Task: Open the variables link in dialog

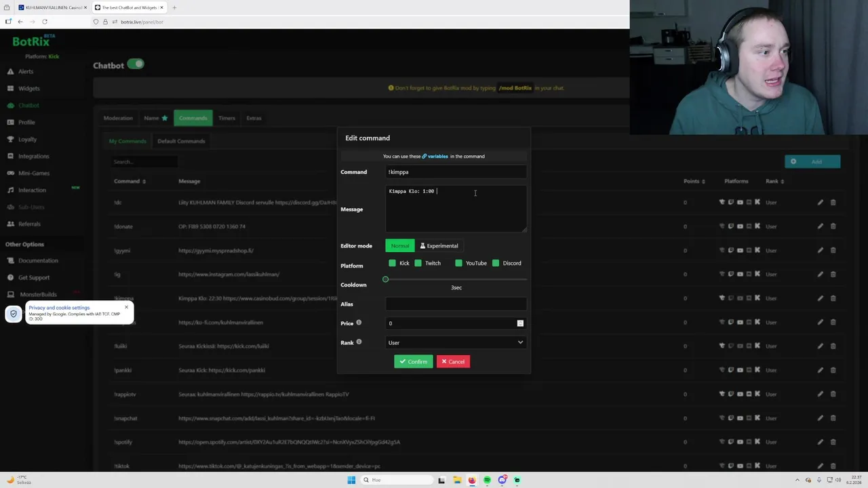Action: 435,156
